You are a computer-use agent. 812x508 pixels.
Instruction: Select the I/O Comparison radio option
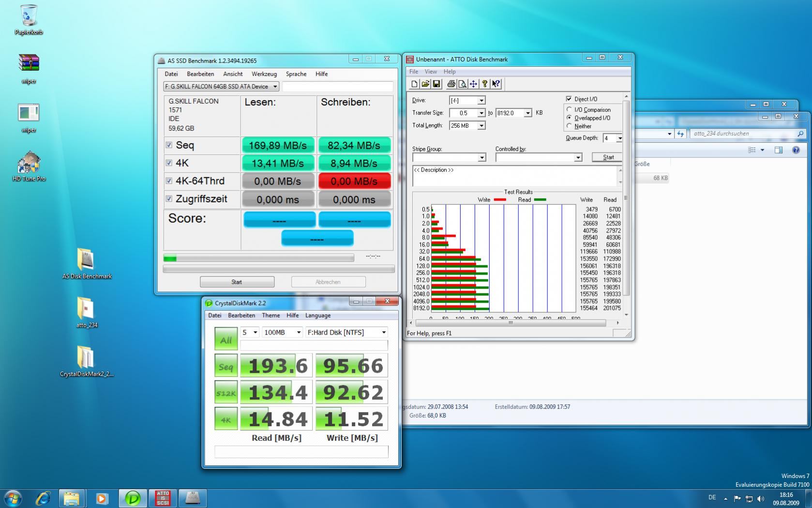click(570, 109)
